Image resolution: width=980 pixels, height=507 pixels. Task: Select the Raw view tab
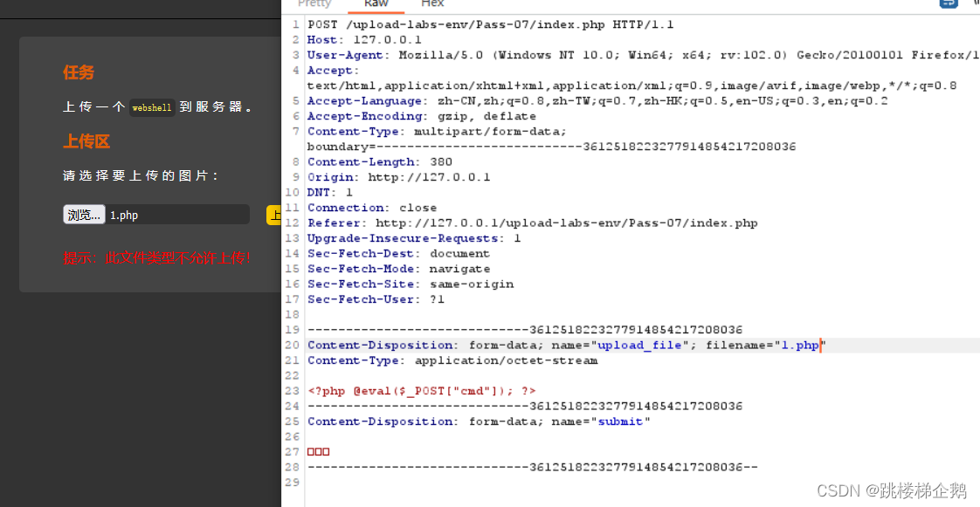(x=376, y=3)
